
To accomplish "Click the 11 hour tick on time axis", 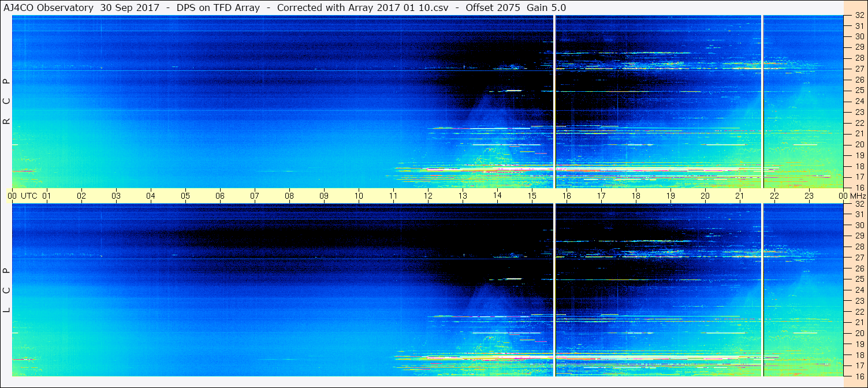I will [393, 196].
